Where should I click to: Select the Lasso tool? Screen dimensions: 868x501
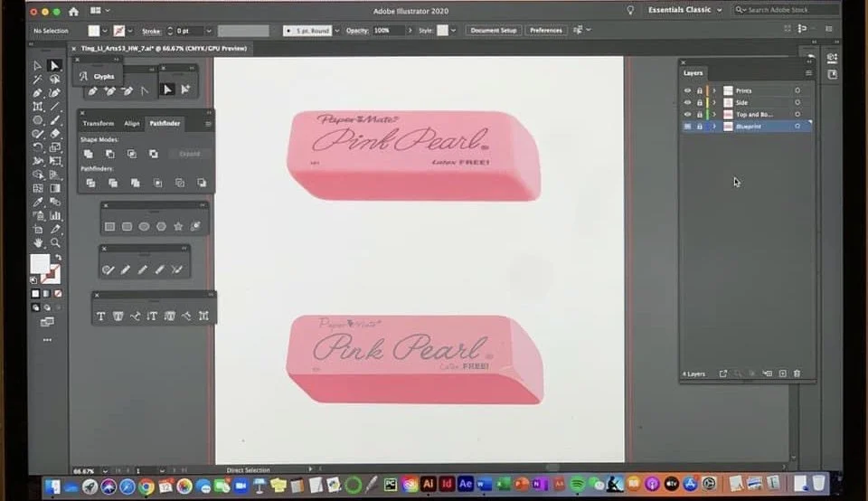[x=55, y=80]
